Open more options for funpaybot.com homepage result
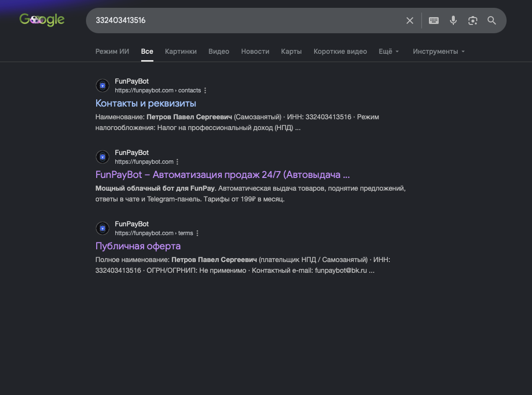 [177, 162]
